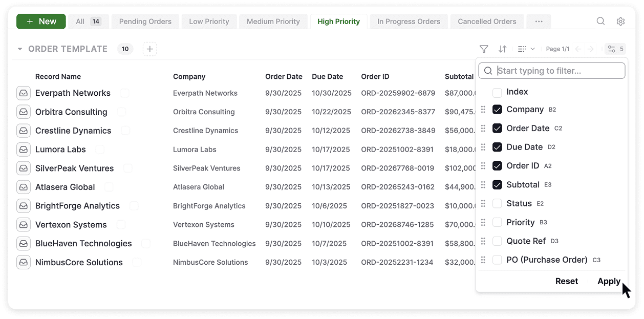Open the Everpath Networks record icon
Screen dimensions: 644x319
click(x=23, y=93)
